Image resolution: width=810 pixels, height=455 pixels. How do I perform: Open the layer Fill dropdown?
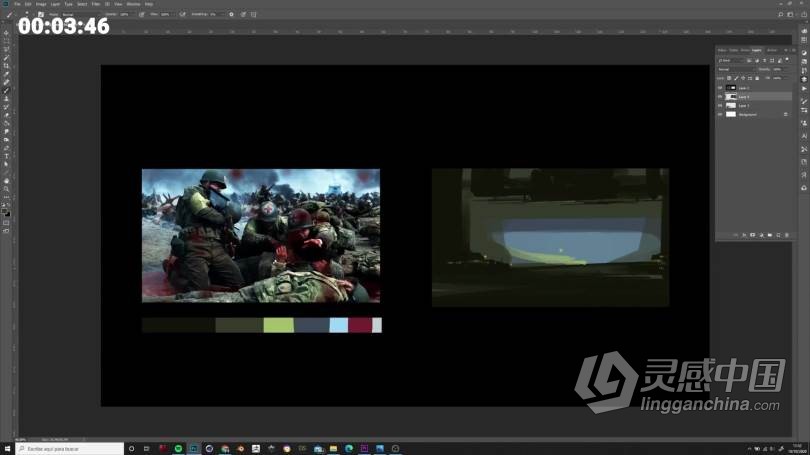(778, 78)
